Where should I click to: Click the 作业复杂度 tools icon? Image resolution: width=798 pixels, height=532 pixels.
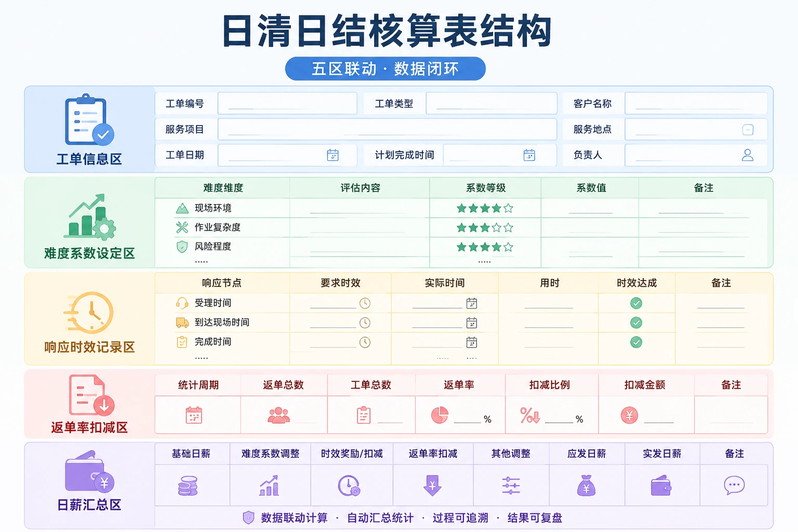182,227
